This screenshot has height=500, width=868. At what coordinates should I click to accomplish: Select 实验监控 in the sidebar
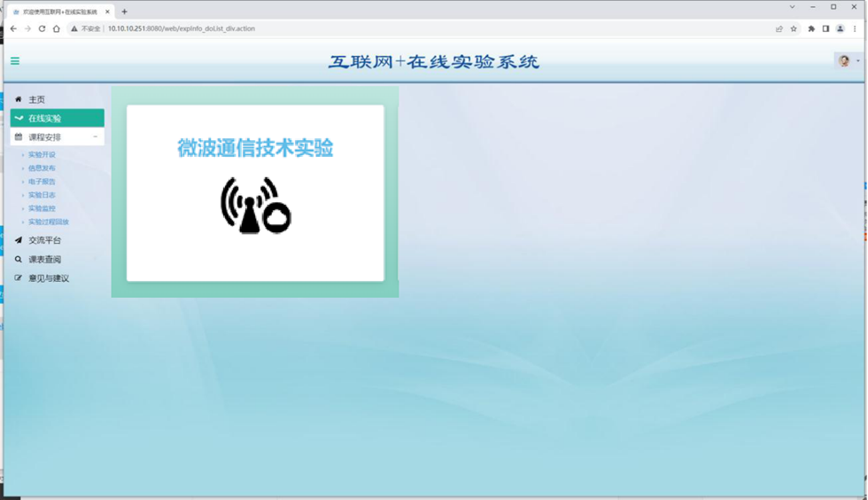tap(42, 208)
